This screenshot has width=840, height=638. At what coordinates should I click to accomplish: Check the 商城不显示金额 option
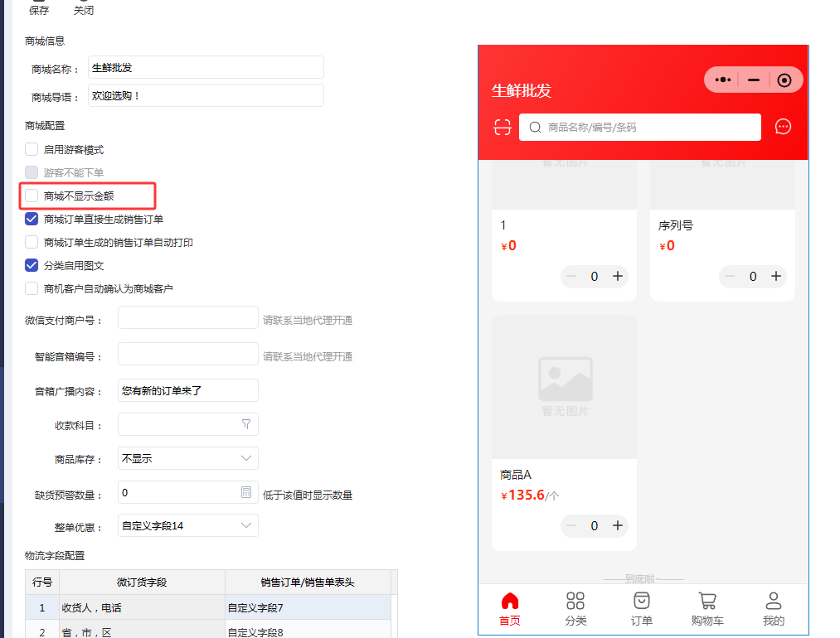pyautogui.click(x=32, y=196)
